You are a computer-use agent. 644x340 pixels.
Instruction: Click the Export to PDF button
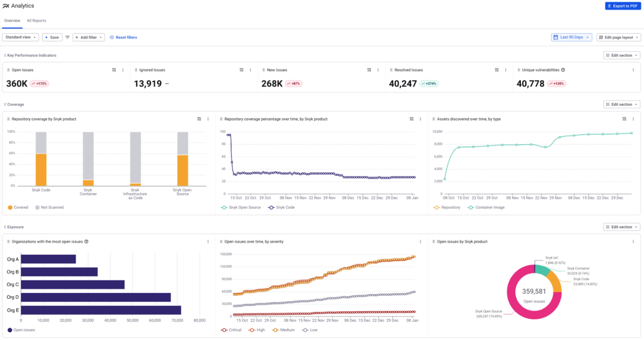point(623,6)
